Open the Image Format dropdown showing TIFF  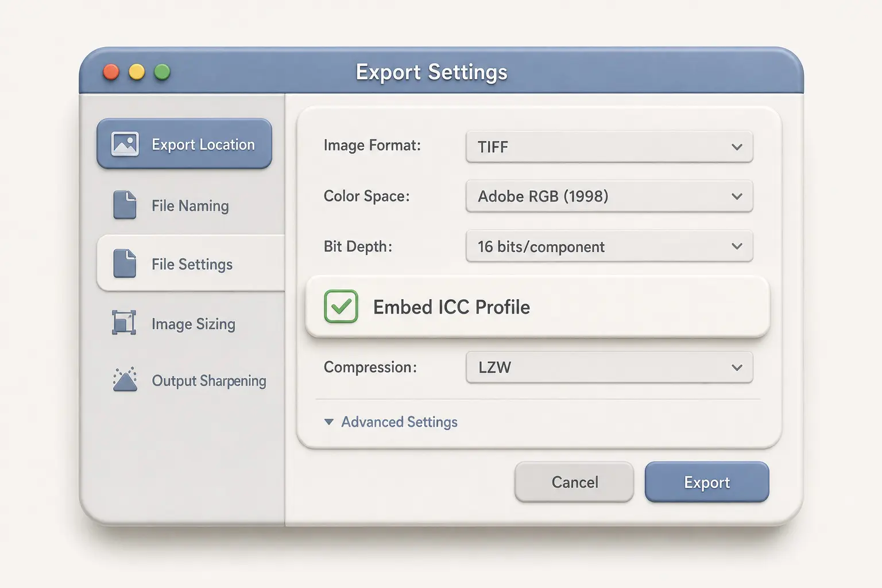tap(609, 146)
